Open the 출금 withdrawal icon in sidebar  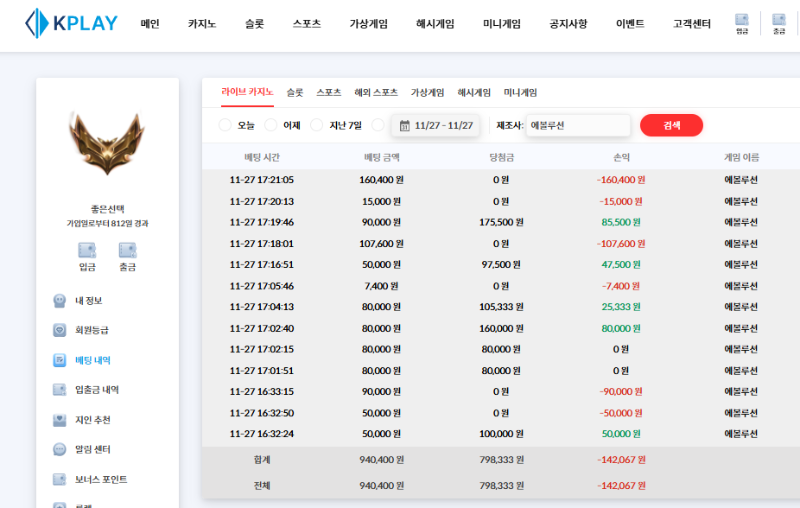(127, 251)
